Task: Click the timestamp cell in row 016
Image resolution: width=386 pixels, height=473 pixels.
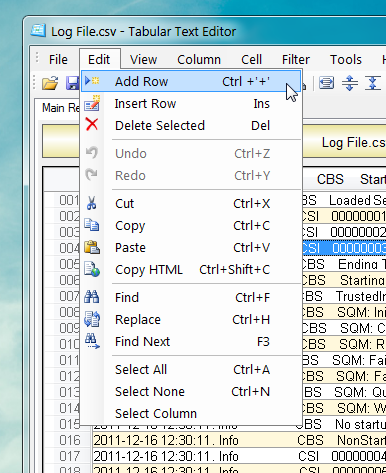Action: [x=155, y=440]
